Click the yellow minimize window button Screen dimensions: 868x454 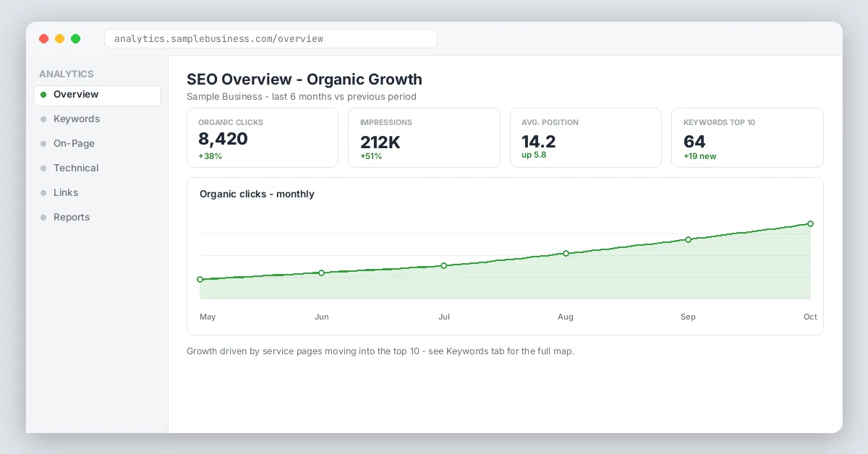pyautogui.click(x=60, y=38)
